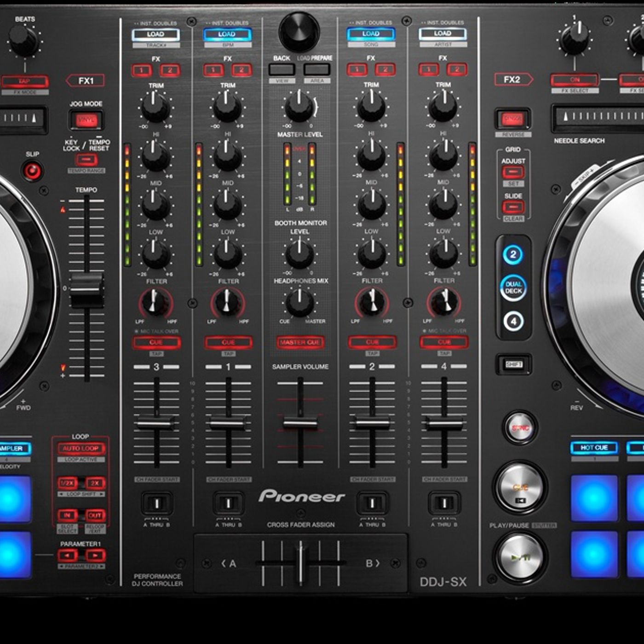The height and width of the screenshot is (644, 644).
Task: Click the SAMPLER VOLUME fader
Action: (x=300, y=423)
